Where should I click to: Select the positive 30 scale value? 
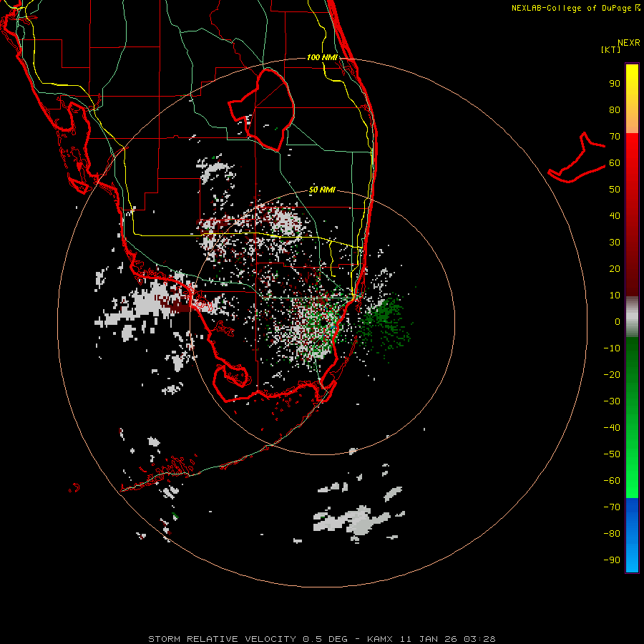pyautogui.click(x=615, y=243)
